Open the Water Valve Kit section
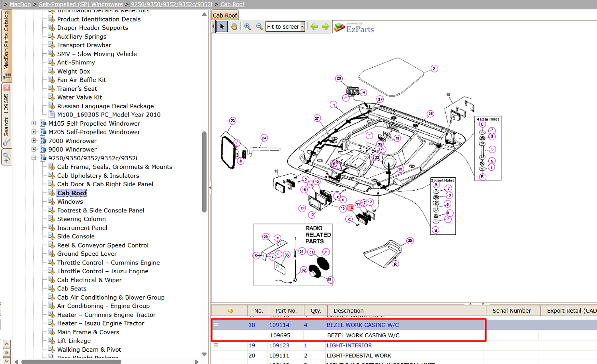 click(79, 97)
